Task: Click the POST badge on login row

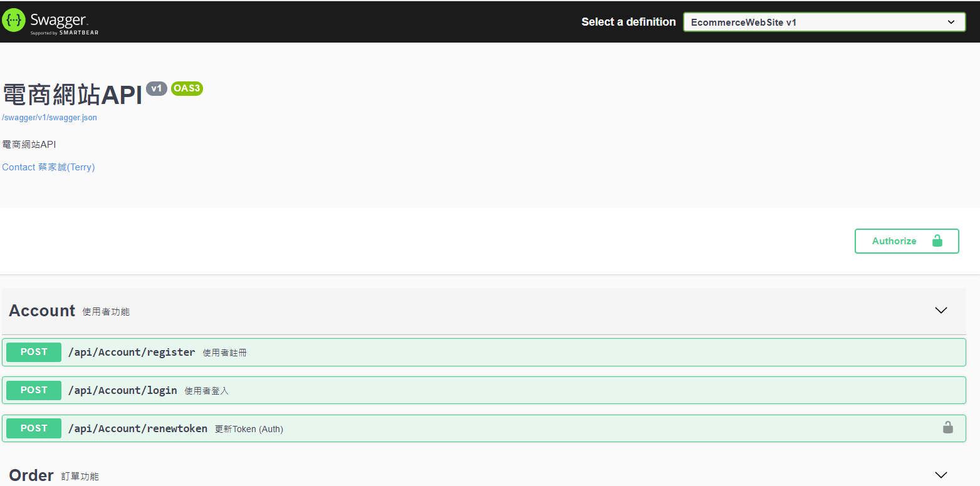Action: click(34, 390)
